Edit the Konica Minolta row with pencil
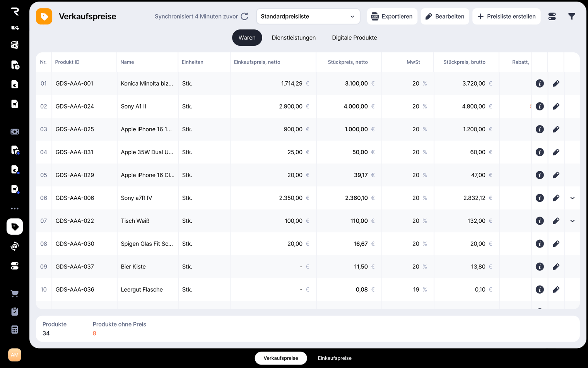 click(x=556, y=84)
